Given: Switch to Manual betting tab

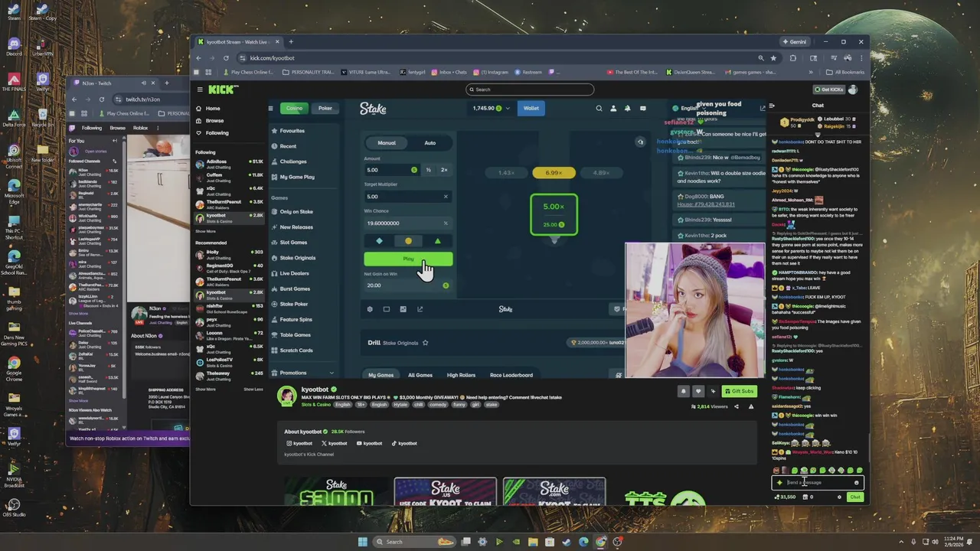Looking at the screenshot, I should coord(387,143).
